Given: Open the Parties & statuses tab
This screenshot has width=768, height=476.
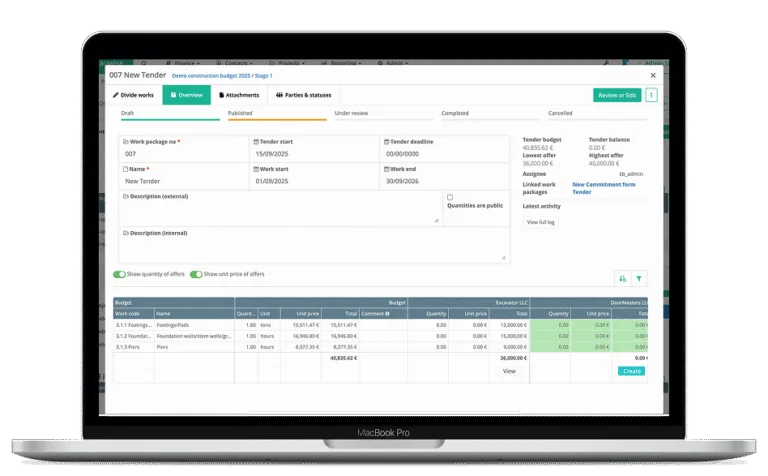Looking at the screenshot, I should pyautogui.click(x=304, y=95).
